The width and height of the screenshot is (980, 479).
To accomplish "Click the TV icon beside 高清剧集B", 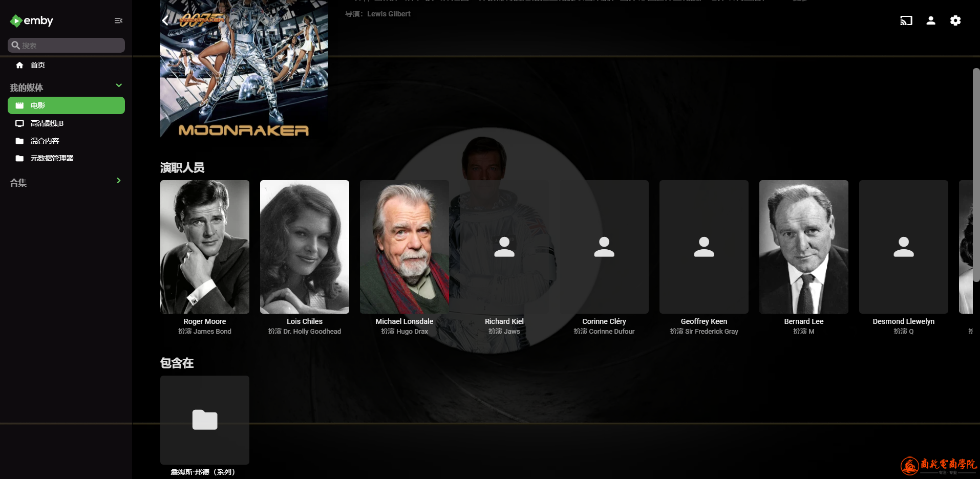I will coord(19,123).
